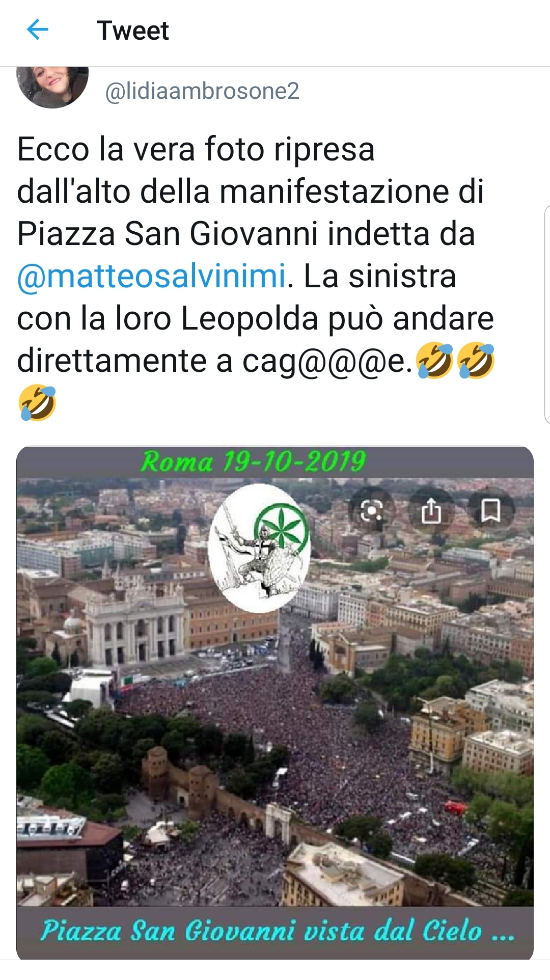Tap the back arrow in header
The image size is (550, 980).
(37, 30)
